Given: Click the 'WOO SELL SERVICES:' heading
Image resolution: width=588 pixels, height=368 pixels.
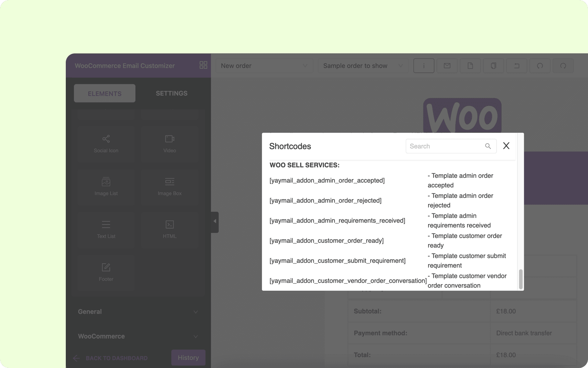Looking at the screenshot, I should click(305, 165).
